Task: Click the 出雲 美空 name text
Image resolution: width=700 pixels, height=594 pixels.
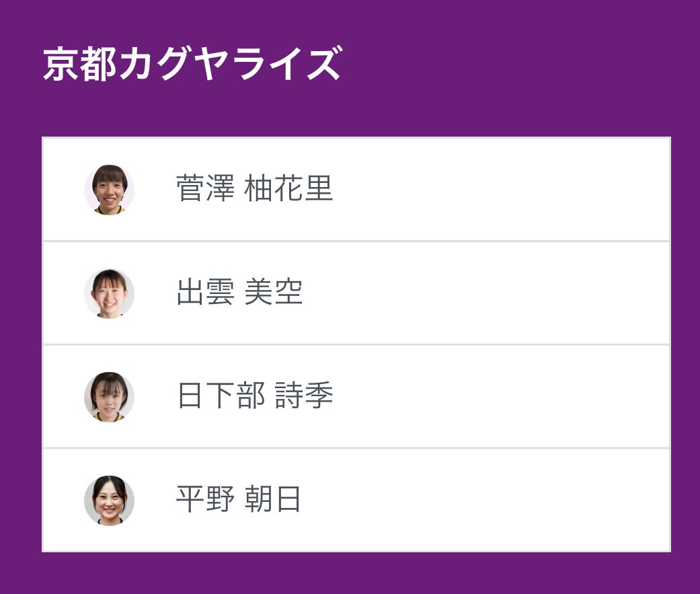Action: 239,293
